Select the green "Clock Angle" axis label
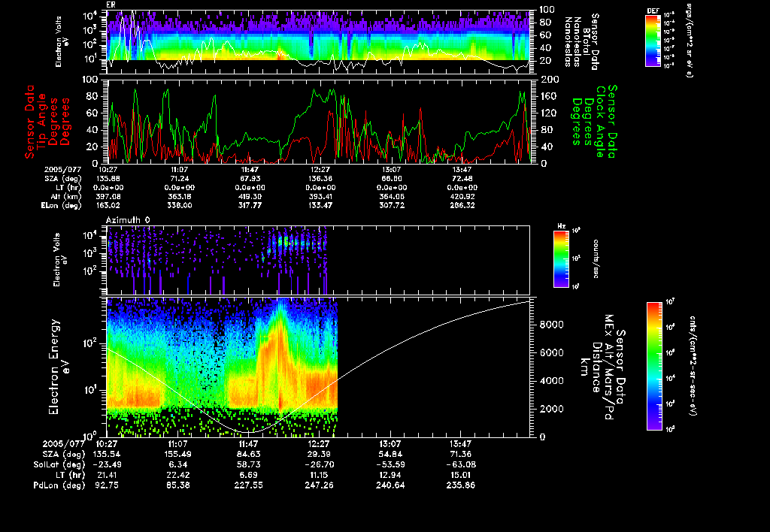 click(600, 122)
